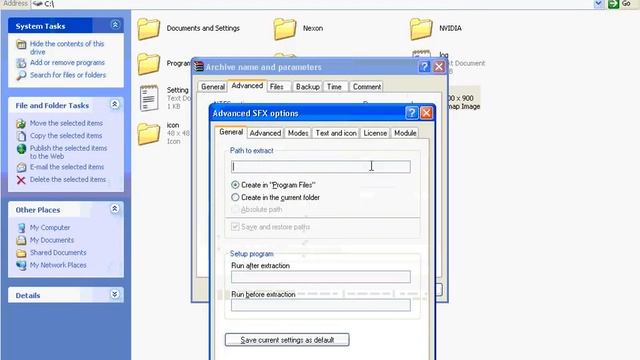Click Search for files or folders
Screen dimensions: 640x360
[68, 75]
